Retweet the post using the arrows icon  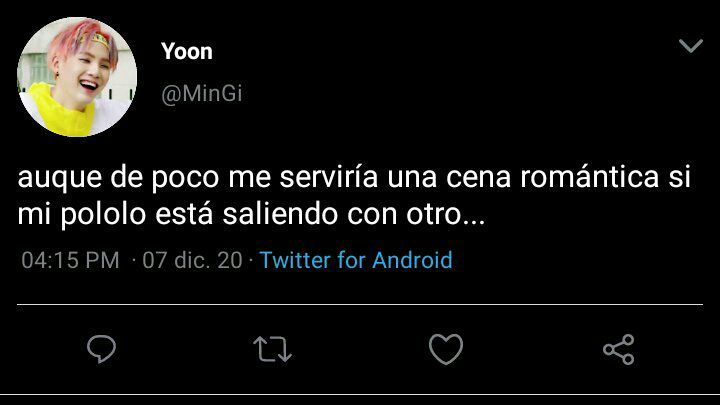coord(272,349)
